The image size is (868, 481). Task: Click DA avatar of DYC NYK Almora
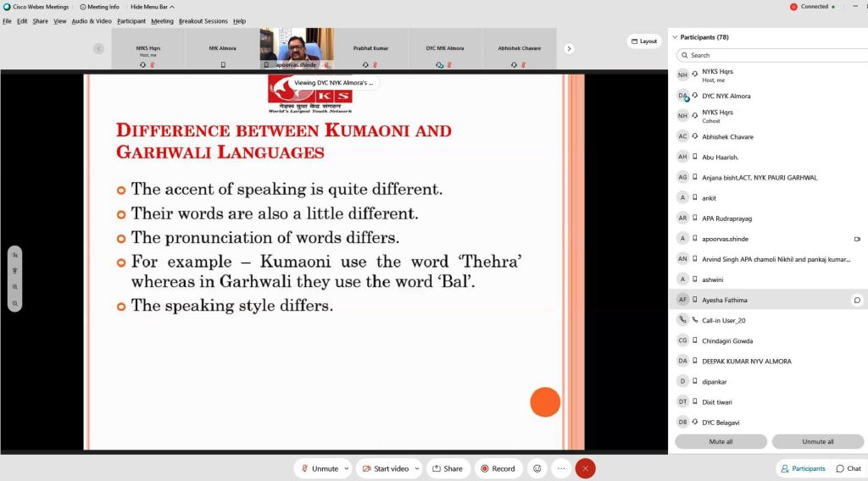click(682, 96)
